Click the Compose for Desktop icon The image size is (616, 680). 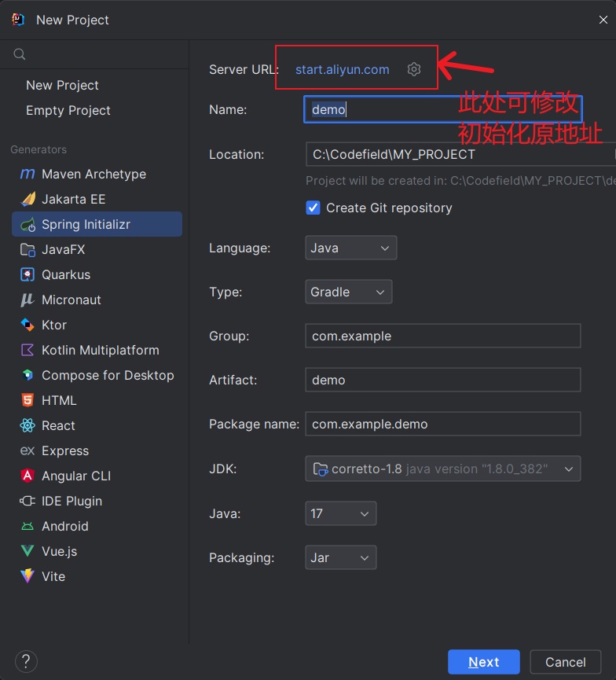[x=27, y=375]
